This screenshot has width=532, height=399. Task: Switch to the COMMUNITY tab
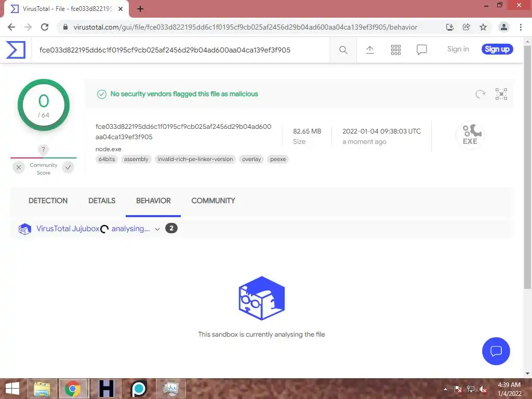(x=213, y=201)
